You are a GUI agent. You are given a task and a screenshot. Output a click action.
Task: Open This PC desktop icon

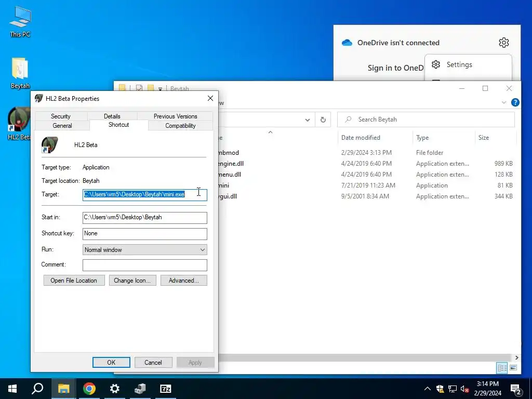point(20,21)
